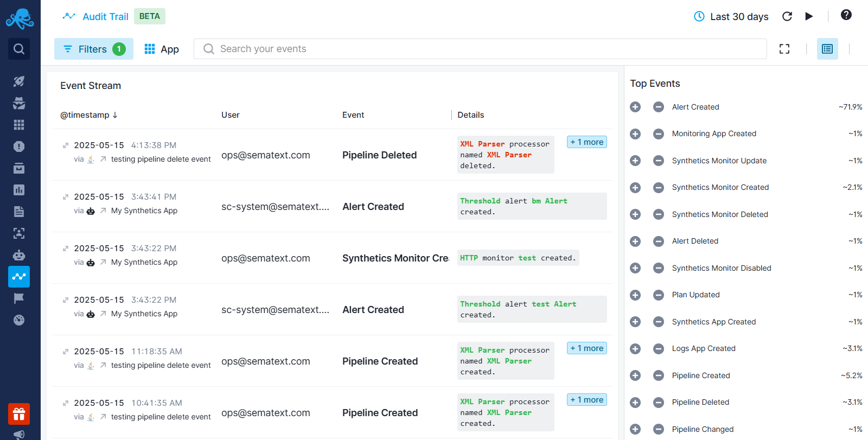Click the gift box icon in sidebar
The image size is (868, 440).
tap(19, 415)
